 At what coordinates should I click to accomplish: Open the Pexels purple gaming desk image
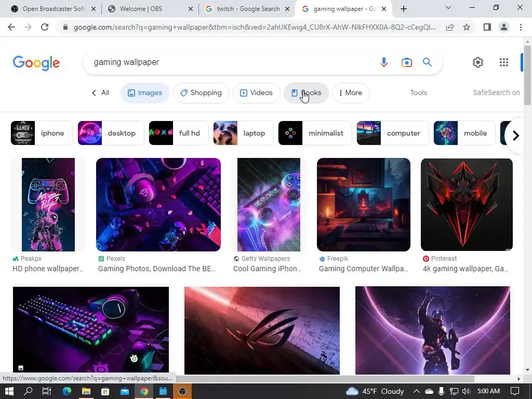[x=158, y=205]
